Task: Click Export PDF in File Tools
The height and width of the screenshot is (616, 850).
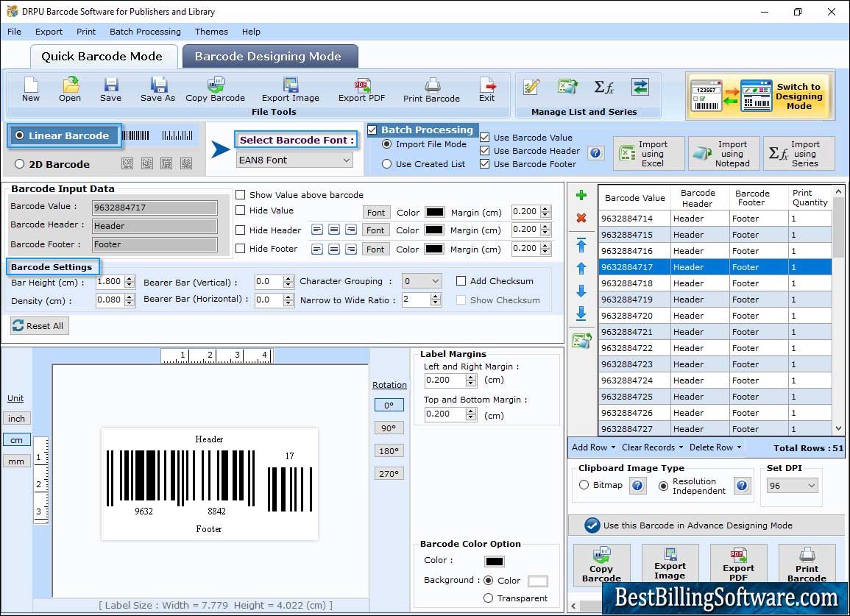Action: click(361, 90)
